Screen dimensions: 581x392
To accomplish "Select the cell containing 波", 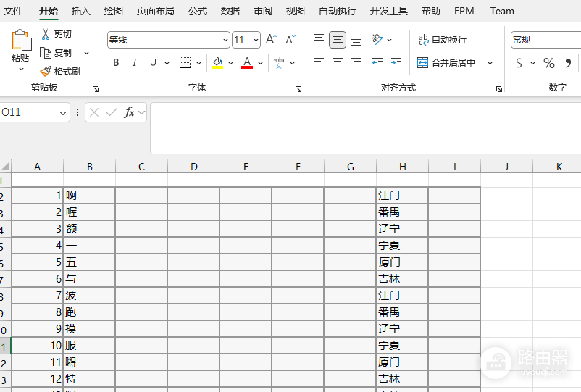I will 89,296.
